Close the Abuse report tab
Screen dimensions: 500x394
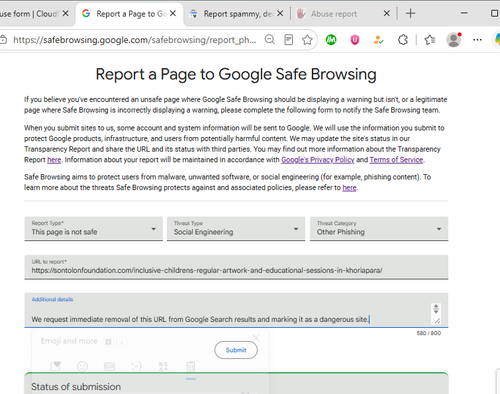point(387,14)
